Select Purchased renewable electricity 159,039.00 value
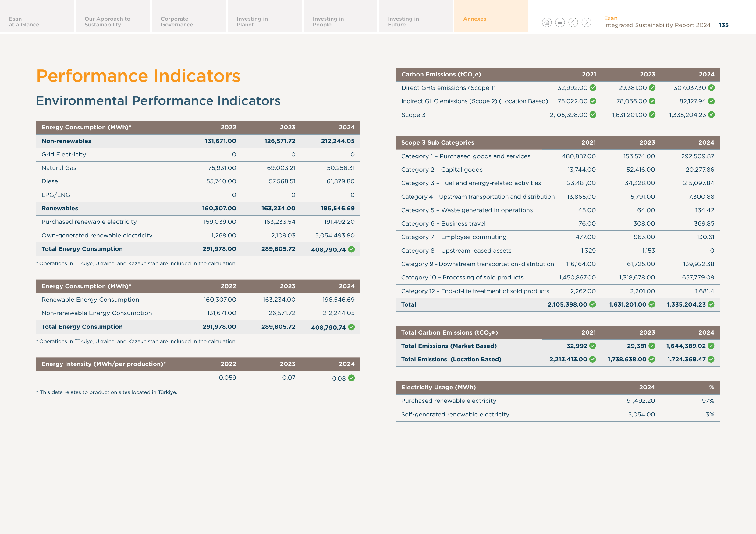Viewport: 756px width, 534px height. point(220,222)
